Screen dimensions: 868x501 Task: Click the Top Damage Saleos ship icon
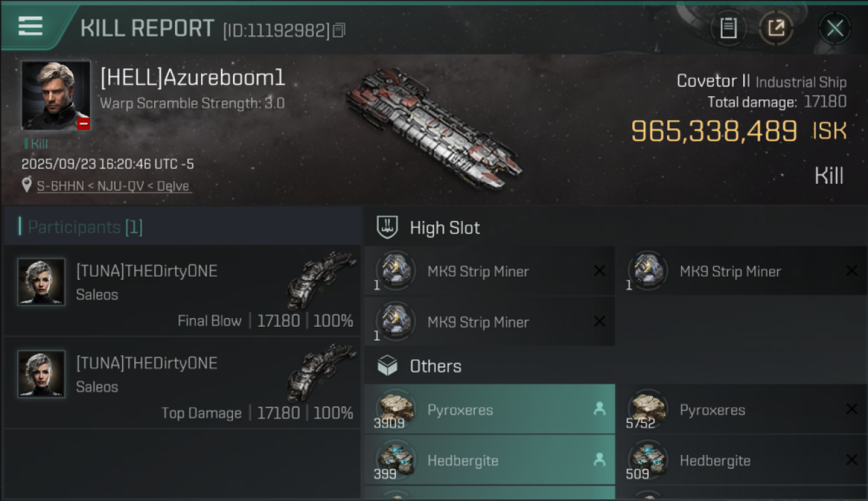click(321, 373)
